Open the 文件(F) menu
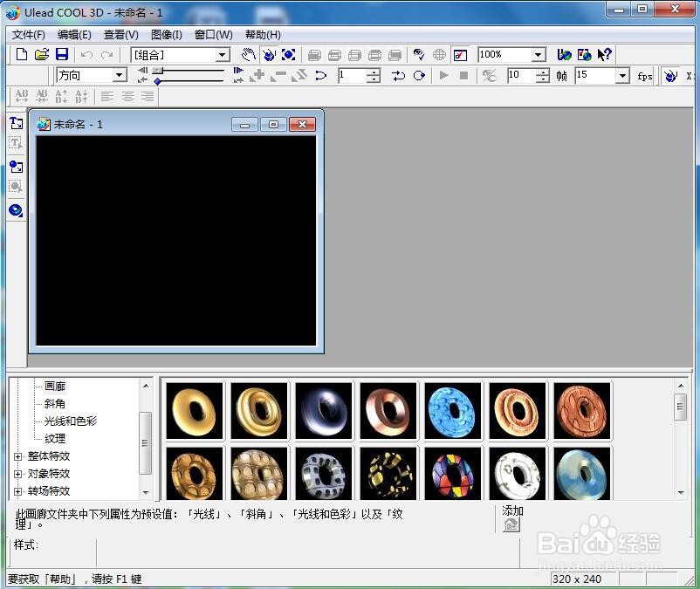Screen dimensions: 700x589 (x=28, y=35)
